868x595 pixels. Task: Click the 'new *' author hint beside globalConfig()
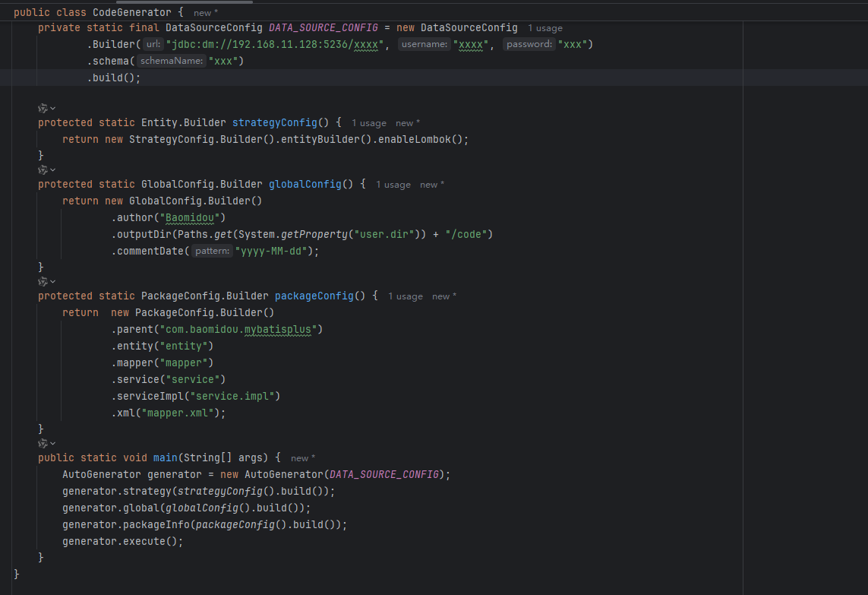tap(432, 185)
